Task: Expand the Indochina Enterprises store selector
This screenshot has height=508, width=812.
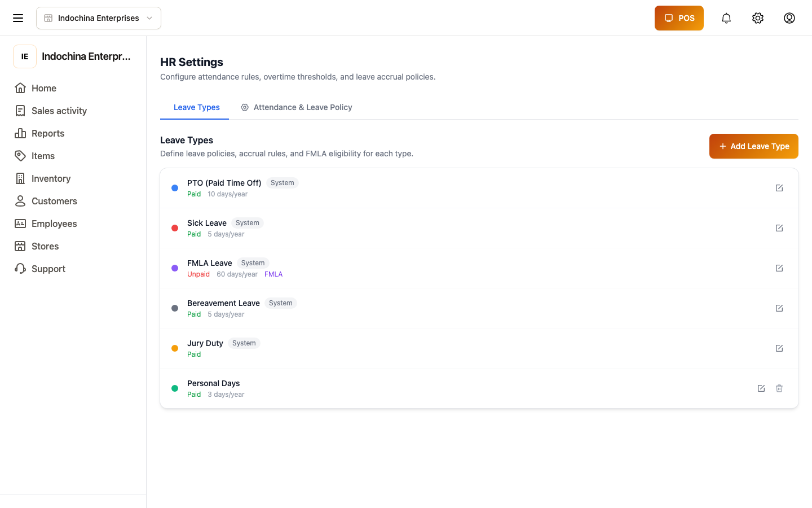Action: (99, 18)
